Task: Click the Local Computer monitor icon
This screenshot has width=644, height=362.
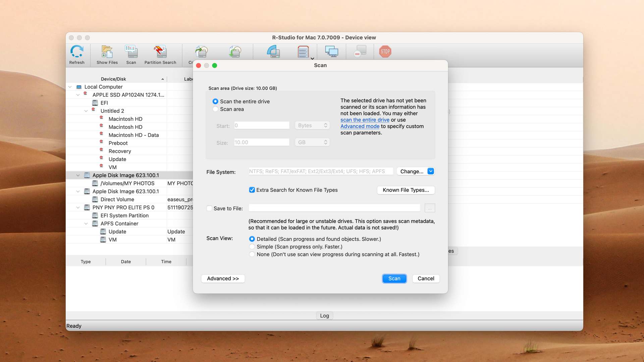Action: 79,87
